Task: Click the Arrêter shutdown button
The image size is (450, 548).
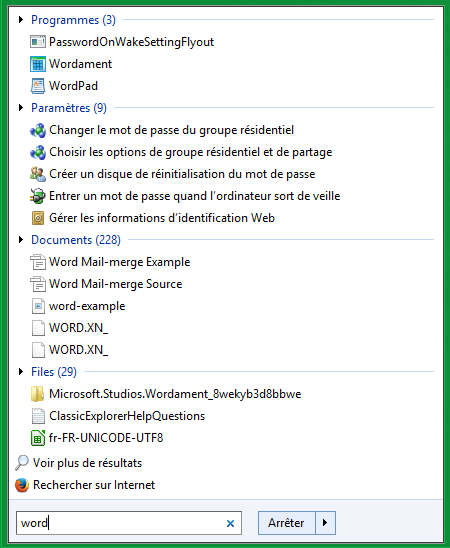Action: coord(286,523)
